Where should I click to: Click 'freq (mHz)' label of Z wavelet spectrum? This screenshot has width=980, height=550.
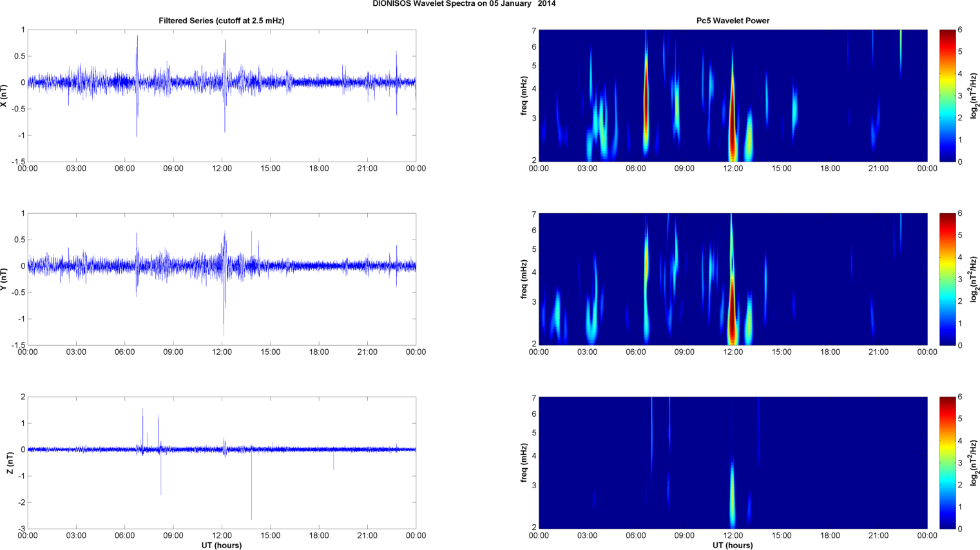(x=524, y=462)
